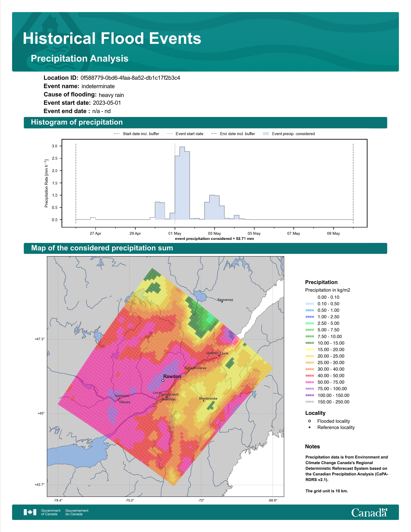Click the cause of flooding heavy rain

point(111,95)
